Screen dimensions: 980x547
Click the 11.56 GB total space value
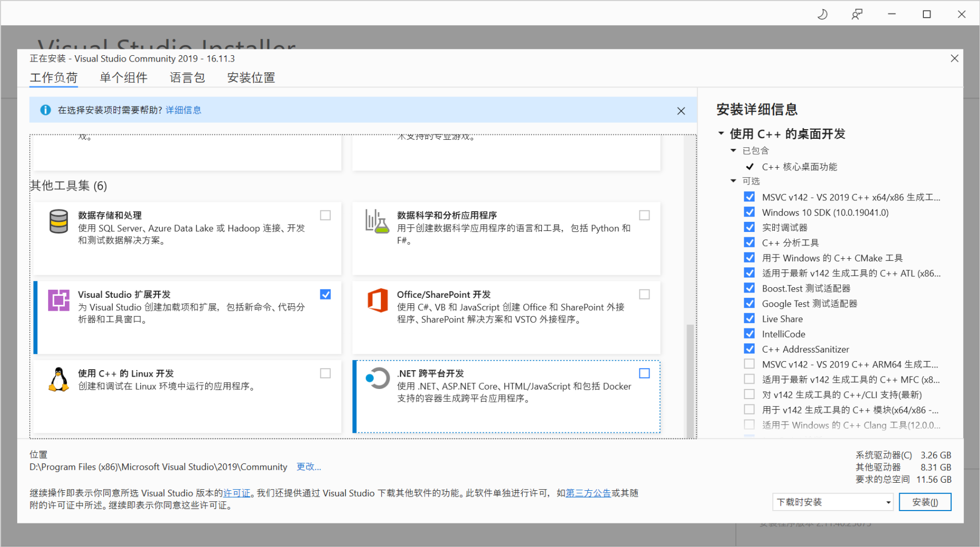934,479
